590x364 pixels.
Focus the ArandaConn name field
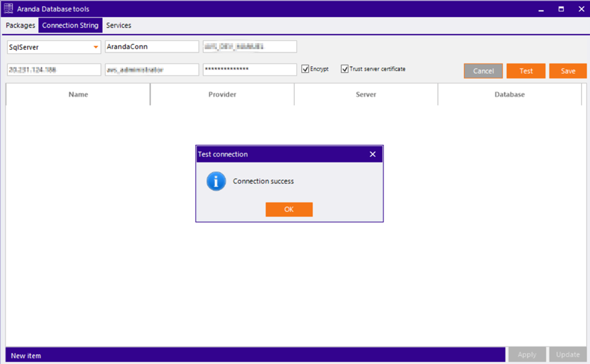(x=151, y=47)
